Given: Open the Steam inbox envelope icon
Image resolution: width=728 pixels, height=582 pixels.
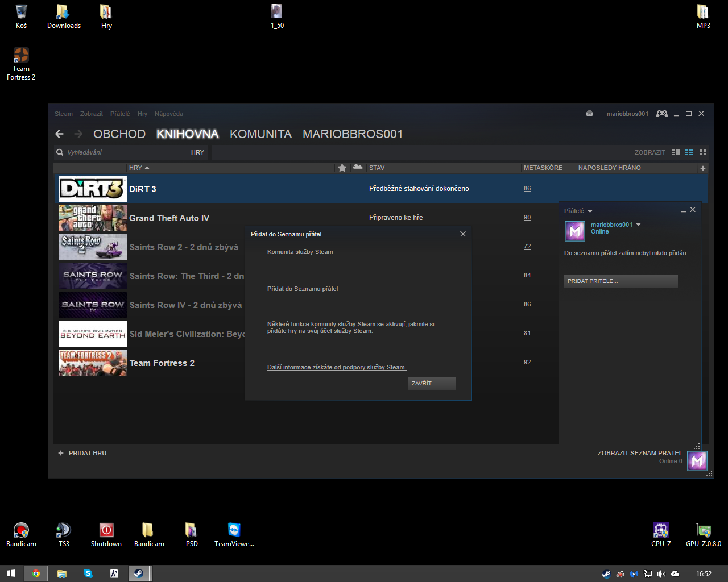Looking at the screenshot, I should coord(589,113).
